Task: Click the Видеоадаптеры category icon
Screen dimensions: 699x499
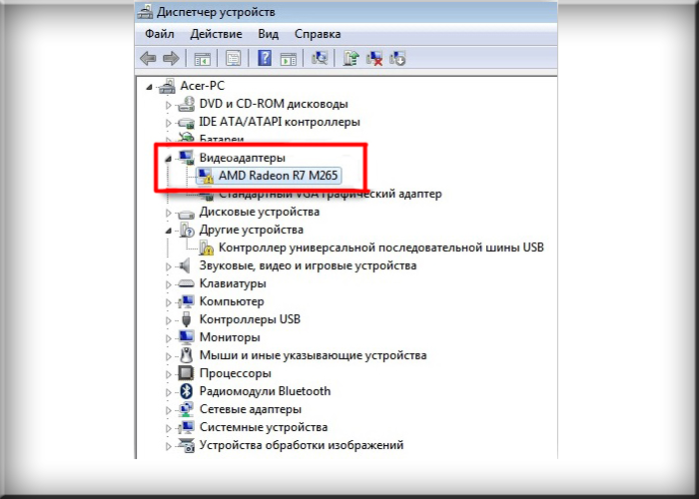Action: (186, 157)
